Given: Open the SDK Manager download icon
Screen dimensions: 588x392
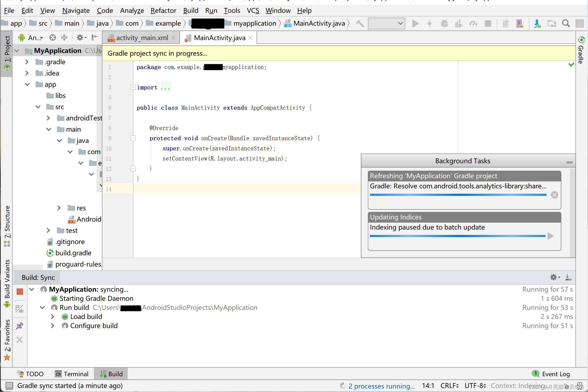Looking at the screenshot, I should (x=537, y=24).
